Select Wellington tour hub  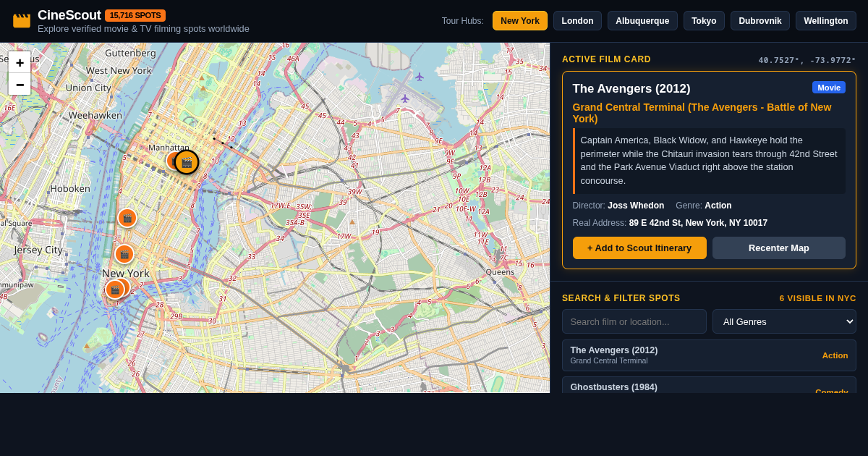point(826,21)
